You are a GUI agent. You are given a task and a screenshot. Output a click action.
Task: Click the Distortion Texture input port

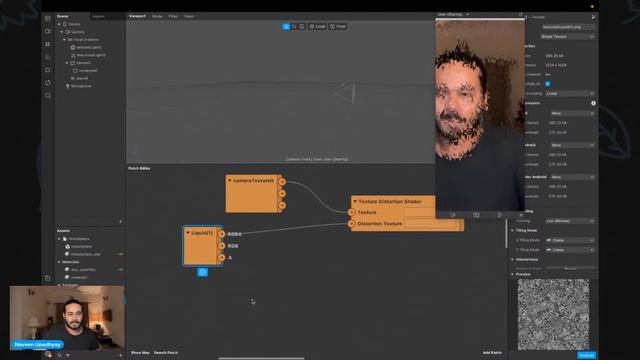click(351, 224)
